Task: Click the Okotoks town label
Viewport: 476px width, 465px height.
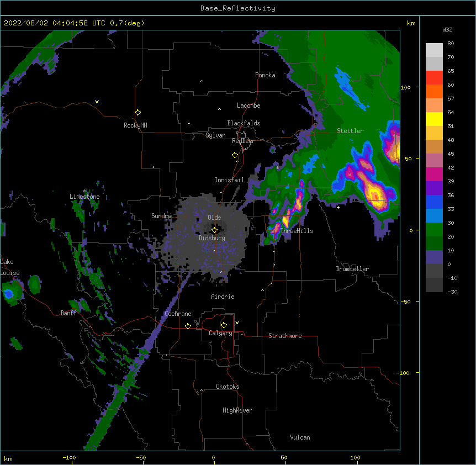Action: point(228,387)
